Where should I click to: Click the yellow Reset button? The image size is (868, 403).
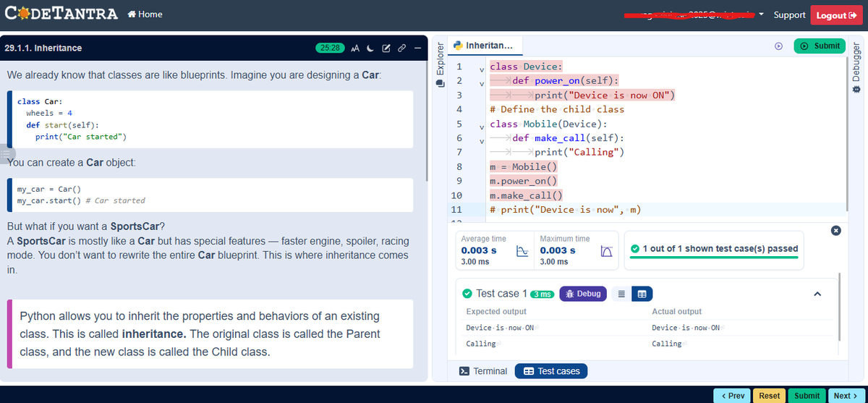pos(769,395)
